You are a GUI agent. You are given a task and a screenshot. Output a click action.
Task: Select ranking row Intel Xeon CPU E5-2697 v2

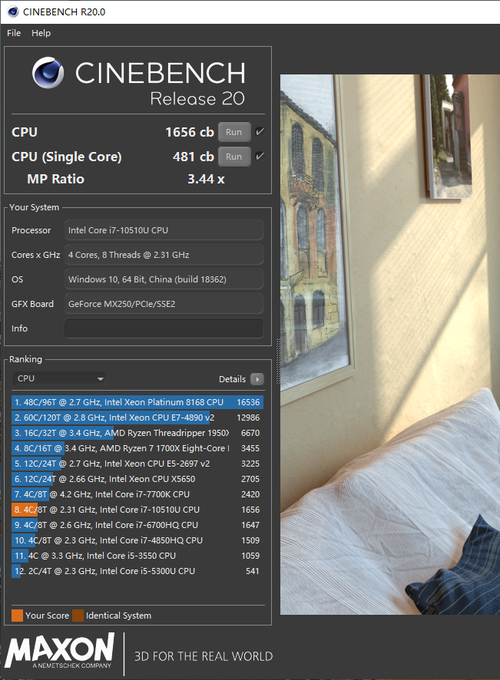(x=137, y=464)
